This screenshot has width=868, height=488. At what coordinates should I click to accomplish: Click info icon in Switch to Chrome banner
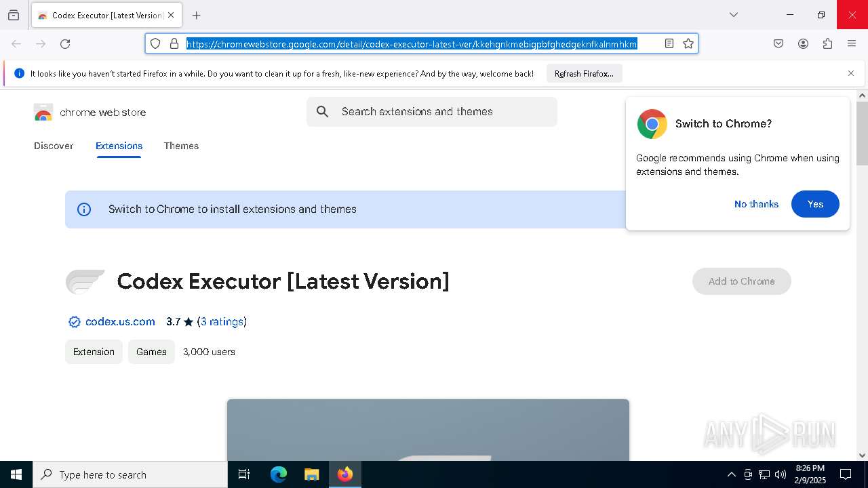click(84, 209)
